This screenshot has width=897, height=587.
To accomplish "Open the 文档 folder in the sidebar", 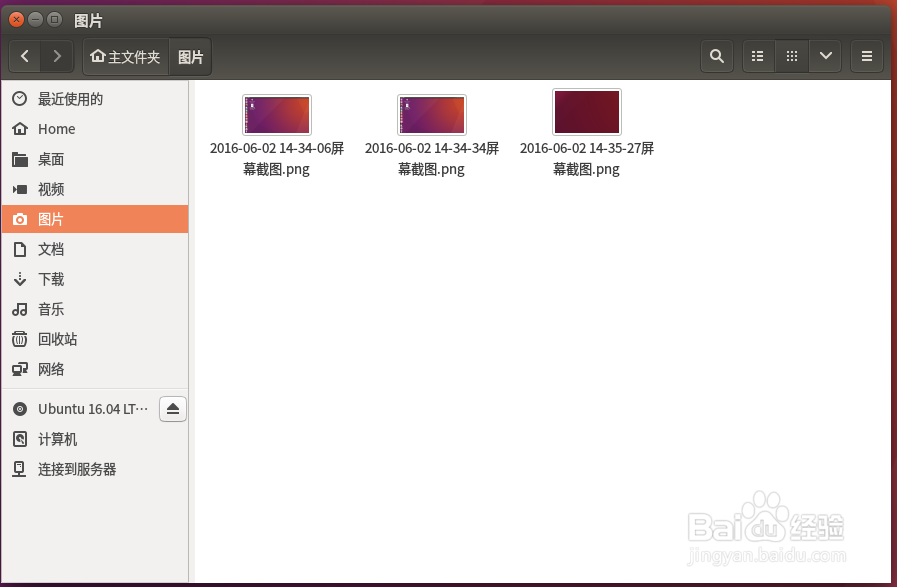I will point(60,249).
